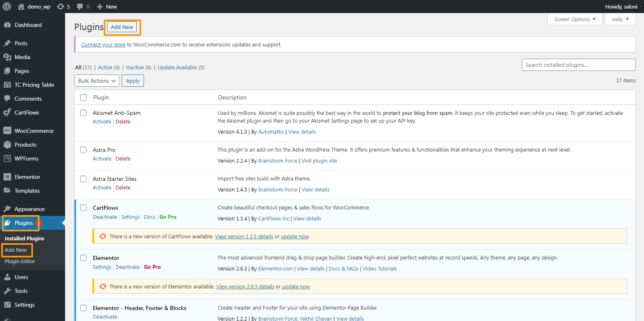Click the Elementor sidebar icon
The width and height of the screenshot is (644, 321).
pyautogui.click(x=7, y=177)
